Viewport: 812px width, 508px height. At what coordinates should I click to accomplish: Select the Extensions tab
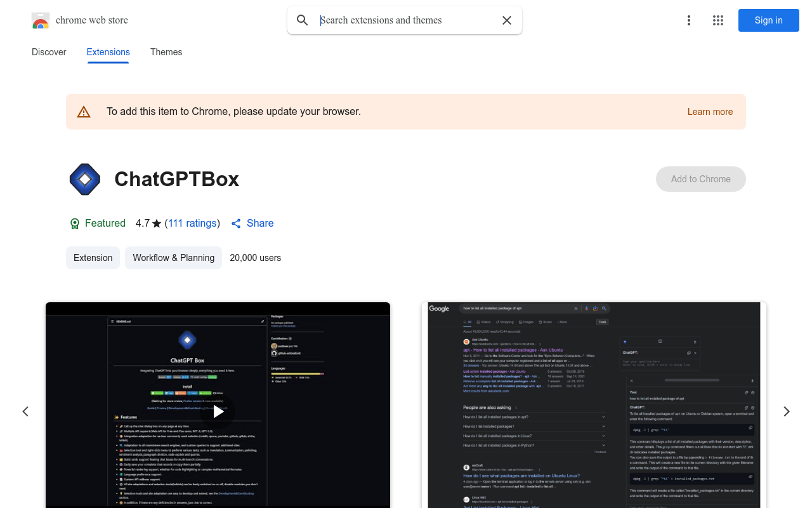[x=108, y=52]
